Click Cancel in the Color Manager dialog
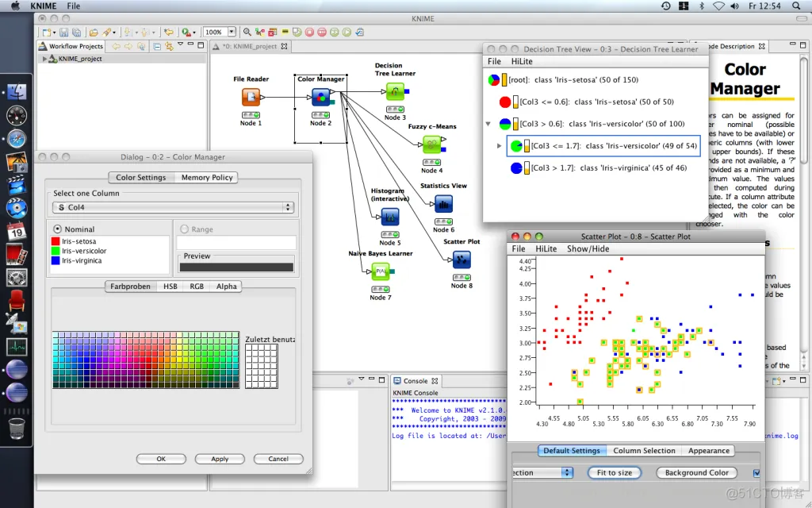This screenshot has height=508, width=812. pyautogui.click(x=278, y=459)
